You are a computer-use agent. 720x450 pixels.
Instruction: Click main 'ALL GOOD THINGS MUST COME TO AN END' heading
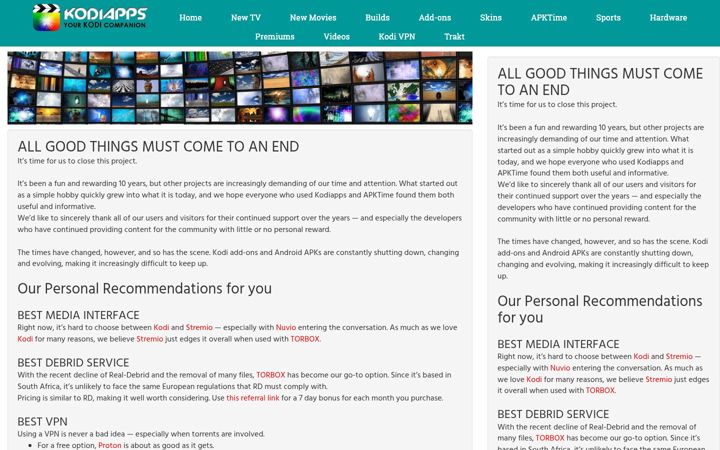pos(158,146)
